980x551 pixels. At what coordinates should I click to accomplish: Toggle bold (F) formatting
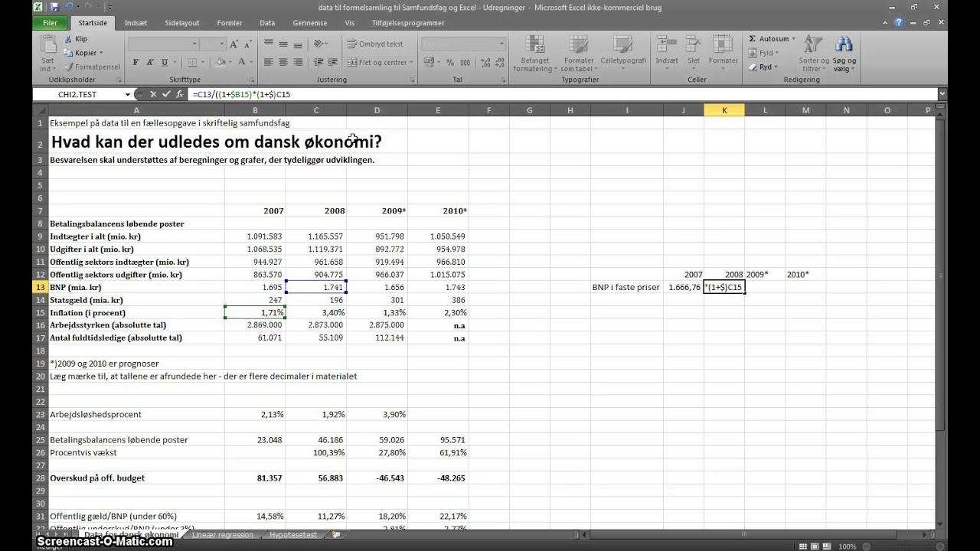coord(136,63)
